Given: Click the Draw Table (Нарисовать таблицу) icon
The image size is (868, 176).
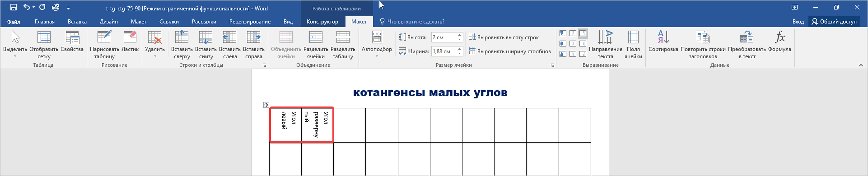Looking at the screenshot, I should (104, 37).
